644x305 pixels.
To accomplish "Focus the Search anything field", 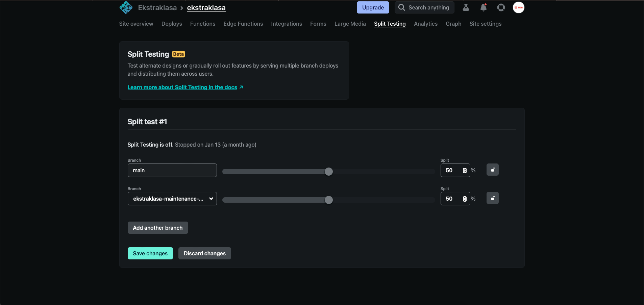I will click(425, 7).
